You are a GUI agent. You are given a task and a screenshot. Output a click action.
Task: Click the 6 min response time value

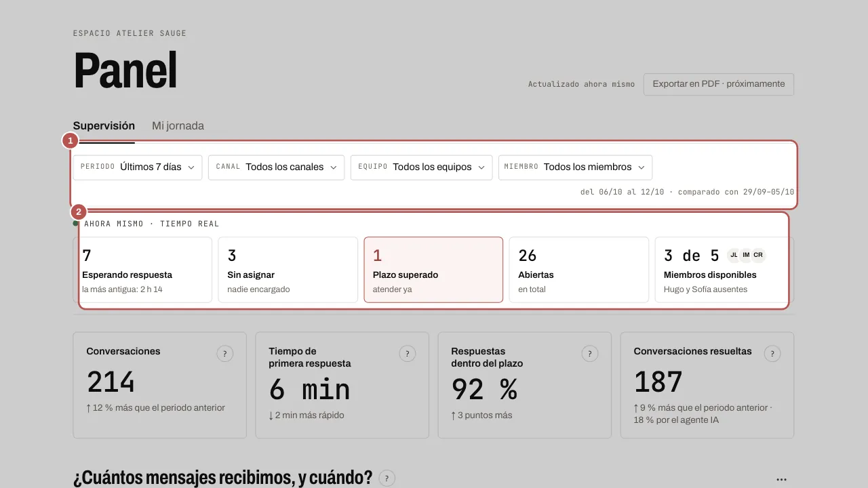point(309,390)
